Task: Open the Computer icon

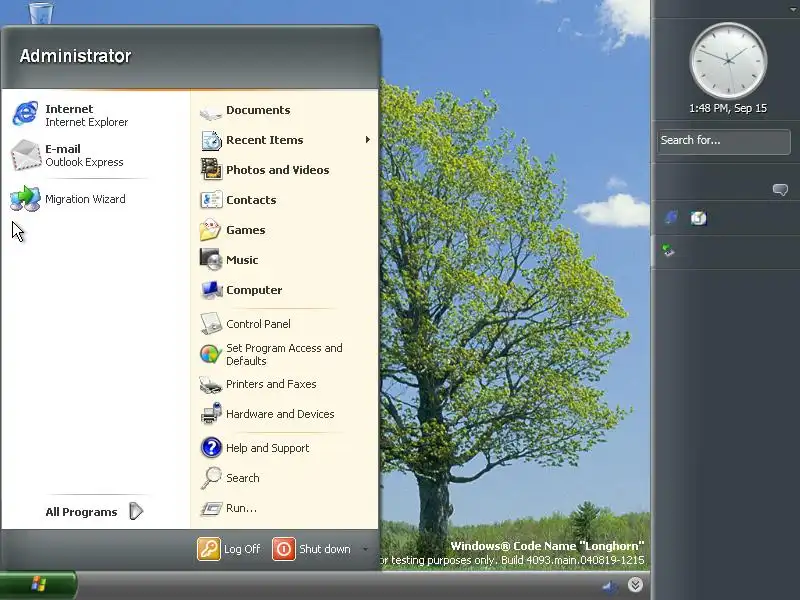Action: click(x=211, y=290)
